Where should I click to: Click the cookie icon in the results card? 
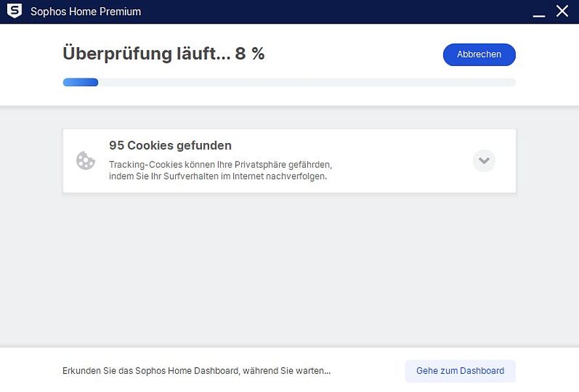86,161
